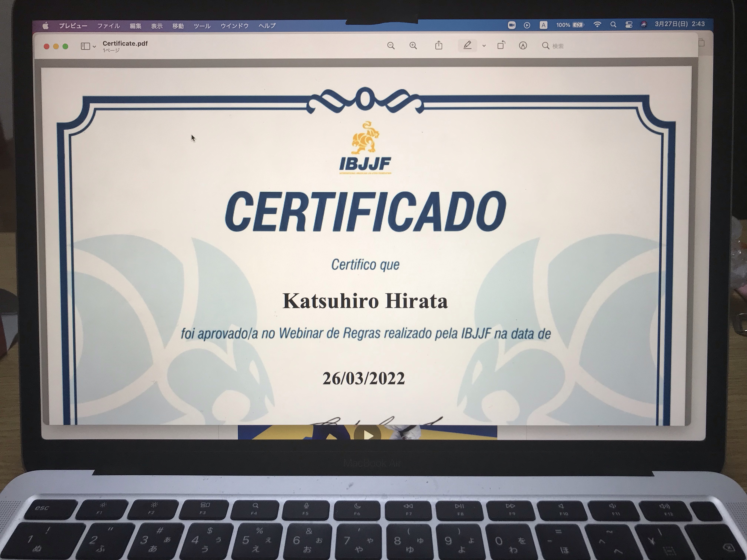Screen dimensions: 747x560
Task: Open the 移動 menu
Action: click(x=178, y=26)
